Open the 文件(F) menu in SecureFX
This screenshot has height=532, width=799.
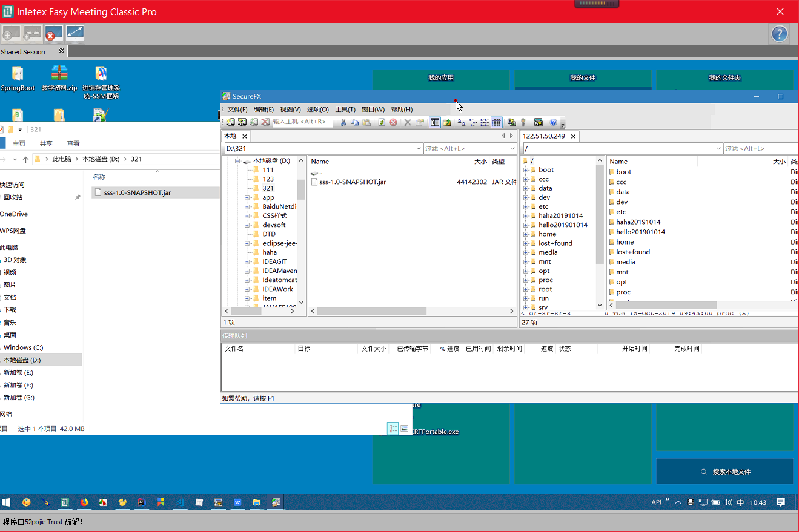pos(237,110)
